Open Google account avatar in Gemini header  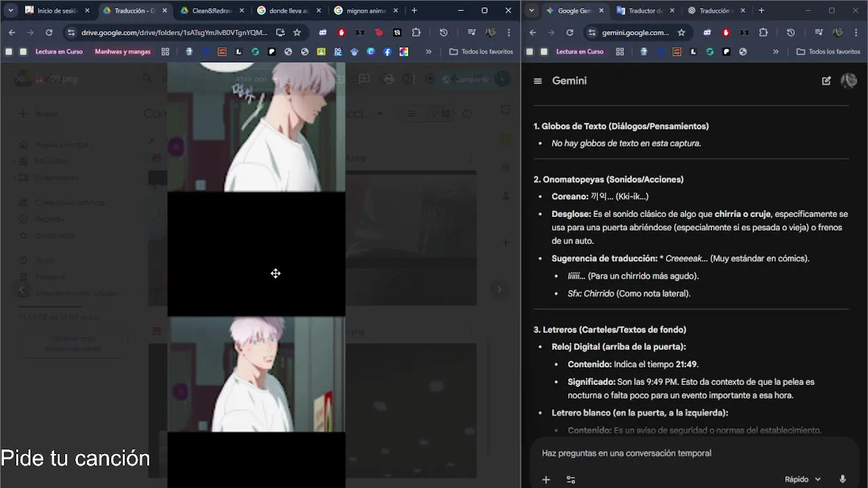[848, 81]
